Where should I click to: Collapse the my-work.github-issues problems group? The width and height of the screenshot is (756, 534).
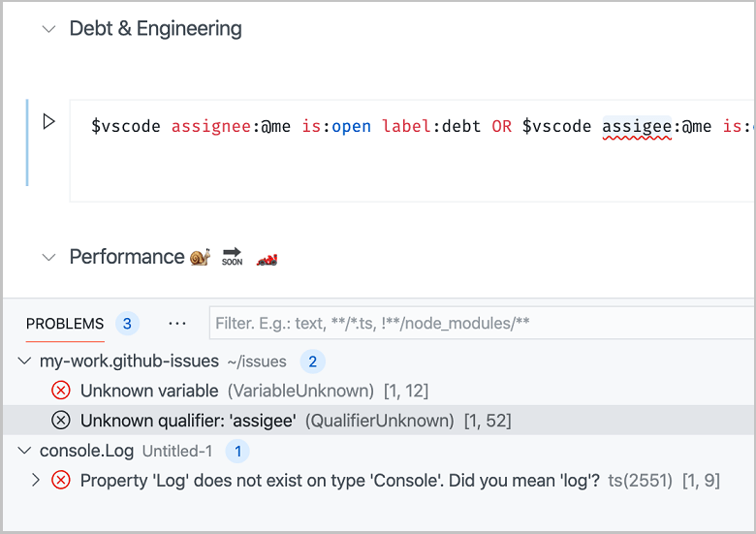click(24, 361)
